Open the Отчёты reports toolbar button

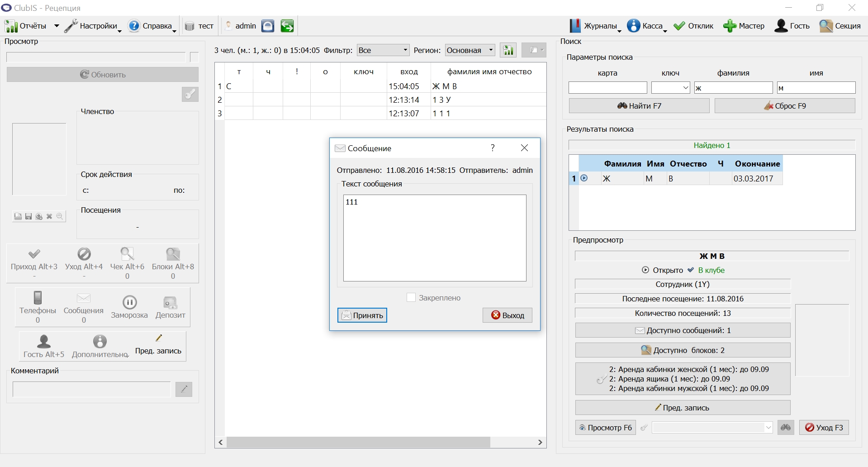(x=26, y=26)
